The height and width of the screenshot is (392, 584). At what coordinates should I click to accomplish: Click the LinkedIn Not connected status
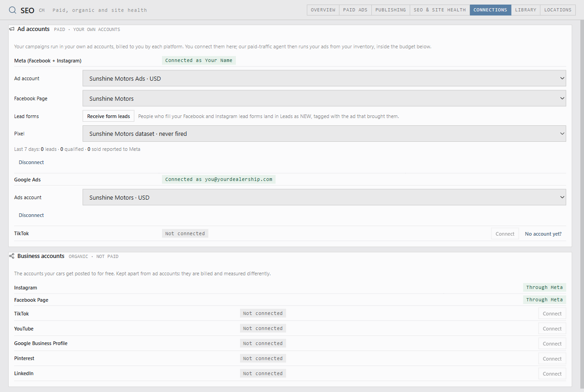[x=263, y=373]
